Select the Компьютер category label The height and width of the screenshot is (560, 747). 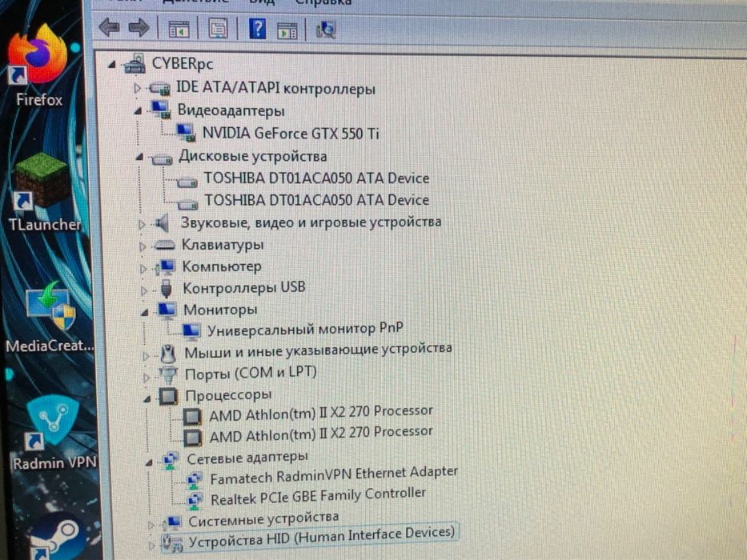(222, 266)
